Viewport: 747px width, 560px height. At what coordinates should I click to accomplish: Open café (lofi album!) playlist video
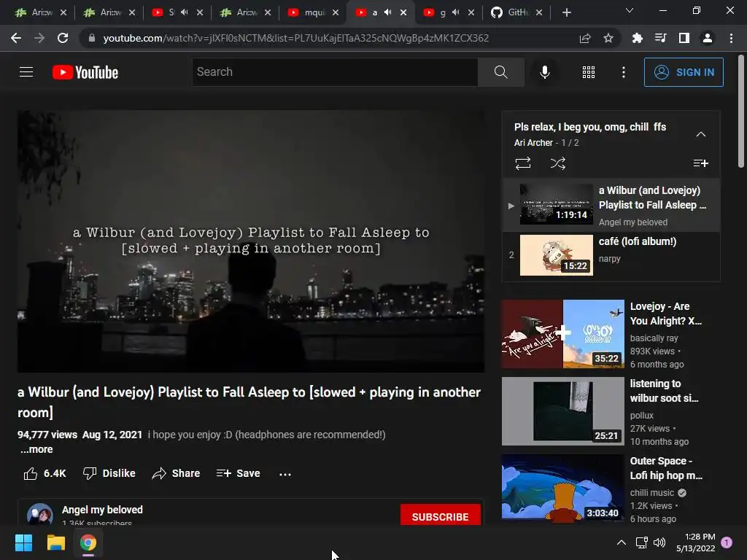(x=637, y=241)
